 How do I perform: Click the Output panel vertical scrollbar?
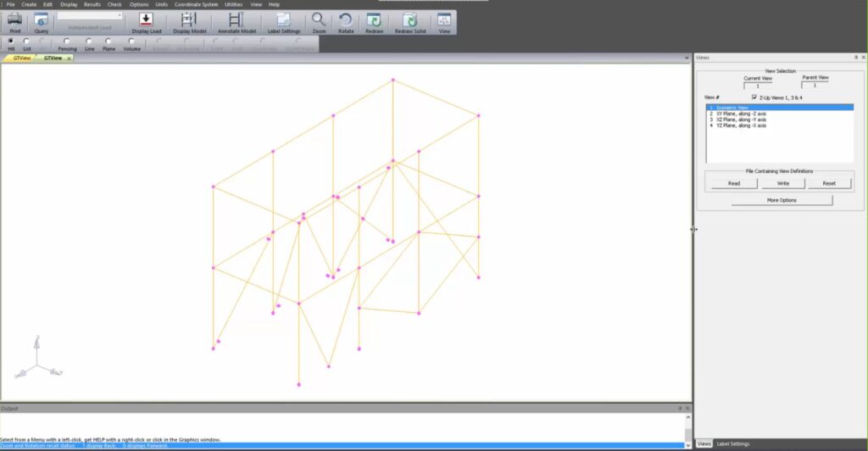point(688,436)
